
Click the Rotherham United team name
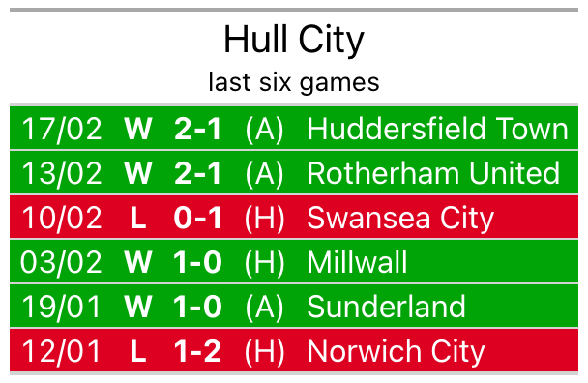(x=433, y=173)
